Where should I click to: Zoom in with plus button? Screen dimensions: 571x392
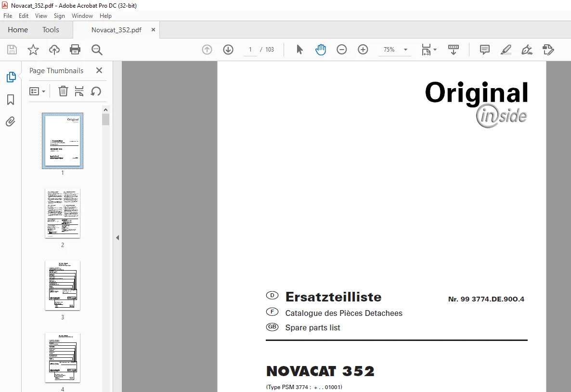363,50
